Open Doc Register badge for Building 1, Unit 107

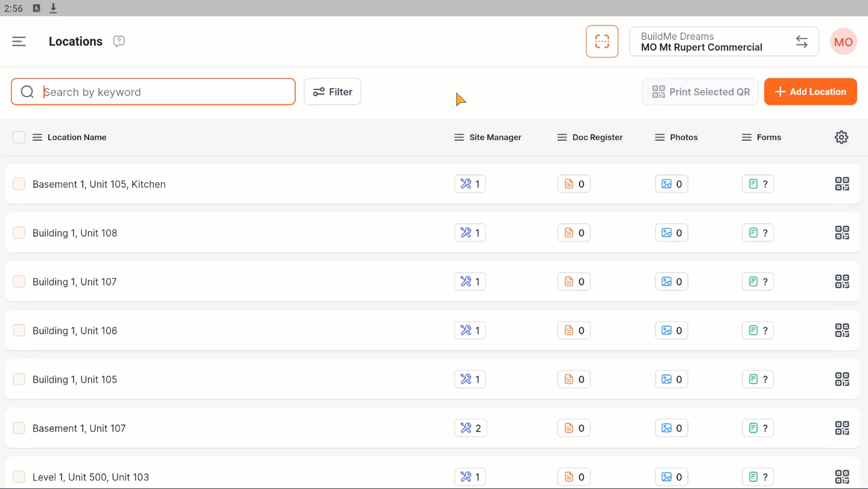click(573, 282)
